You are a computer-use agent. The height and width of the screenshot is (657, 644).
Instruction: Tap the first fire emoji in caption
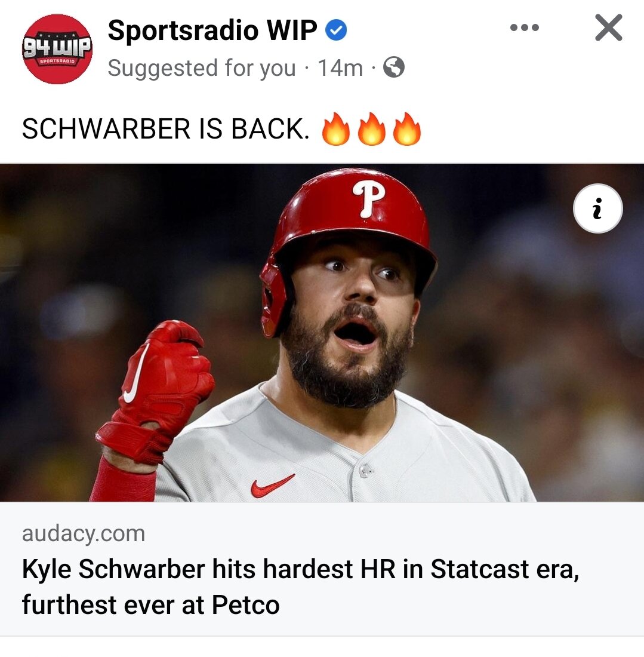335,128
